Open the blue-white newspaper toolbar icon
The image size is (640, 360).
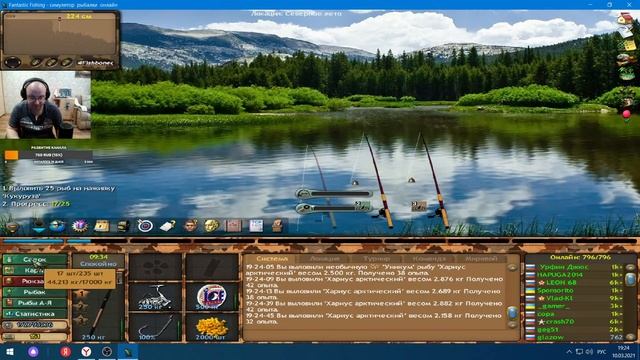256,225
